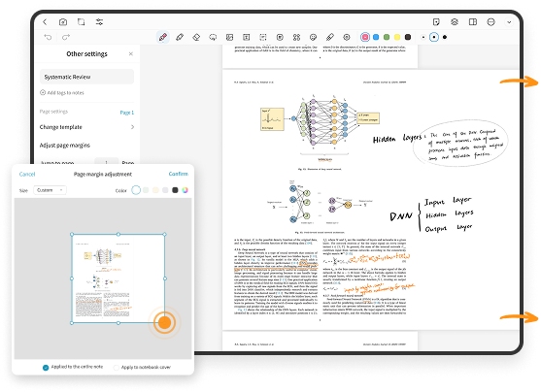541x392 pixels.
Task: Select Applied to the entire note option
Action: (x=73, y=367)
